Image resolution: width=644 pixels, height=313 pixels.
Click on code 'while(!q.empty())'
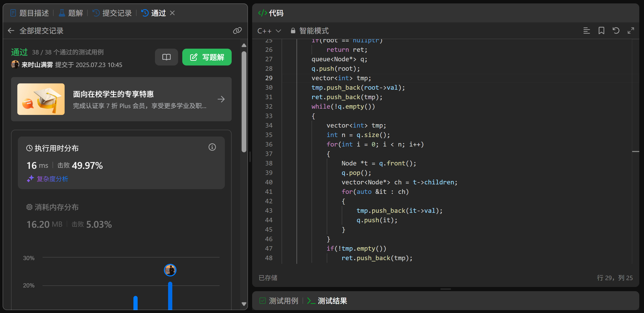pyautogui.click(x=343, y=107)
